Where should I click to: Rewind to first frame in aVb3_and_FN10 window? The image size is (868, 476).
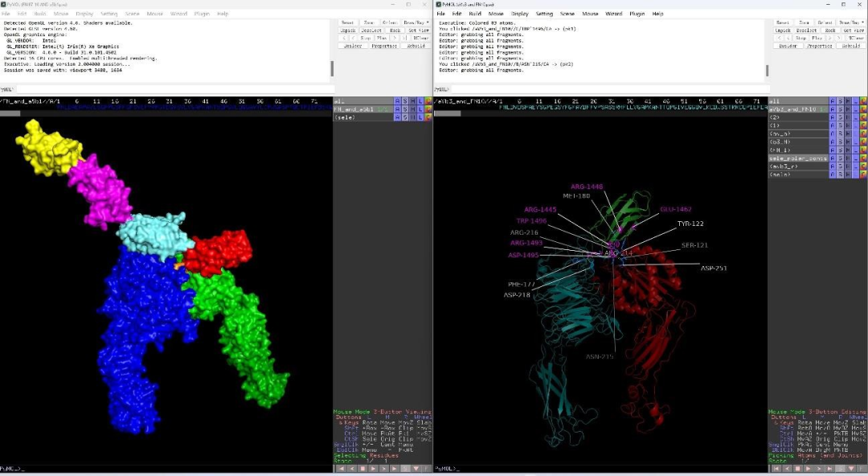click(x=776, y=469)
